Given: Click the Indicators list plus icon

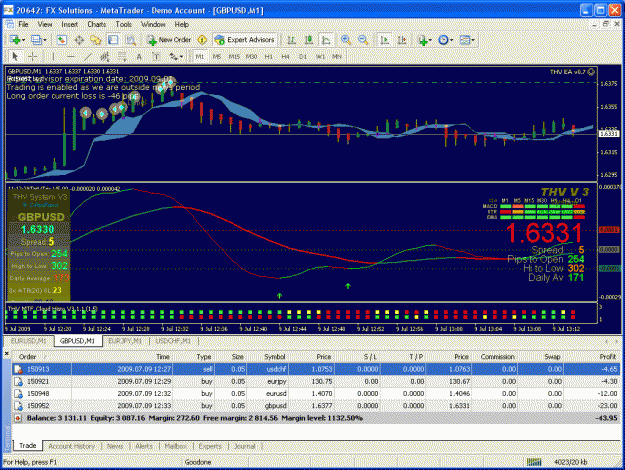Looking at the screenshot, I should pos(422,40).
